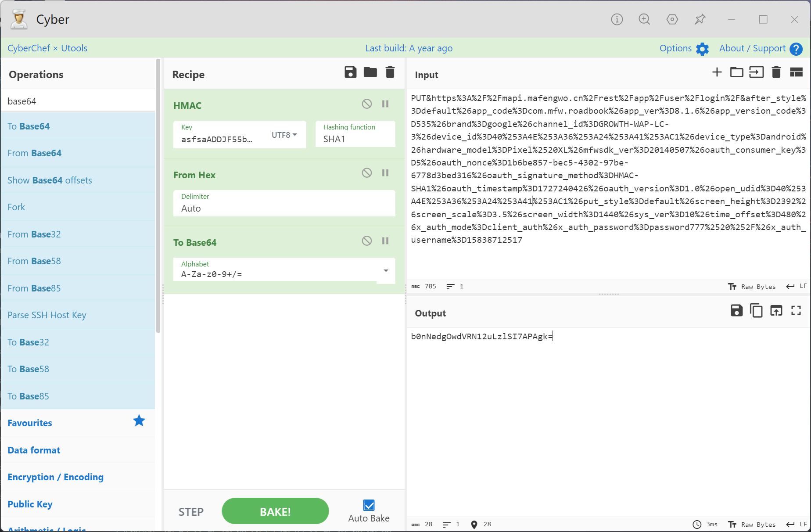Select Show Base64 offsets operation
The image size is (811, 532).
tap(78, 180)
